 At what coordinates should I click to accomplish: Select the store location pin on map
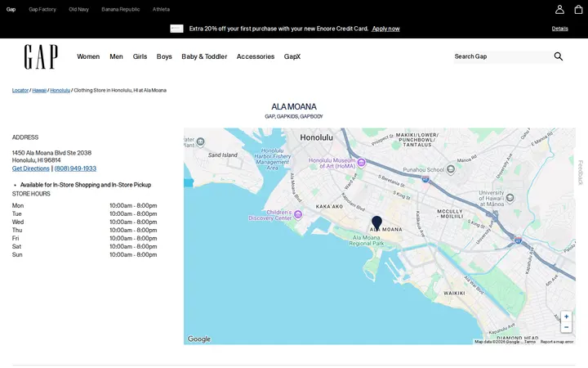[x=376, y=223]
